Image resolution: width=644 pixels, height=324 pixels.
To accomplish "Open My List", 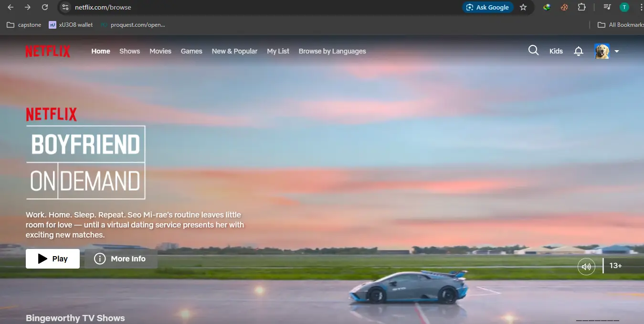I will tap(278, 51).
